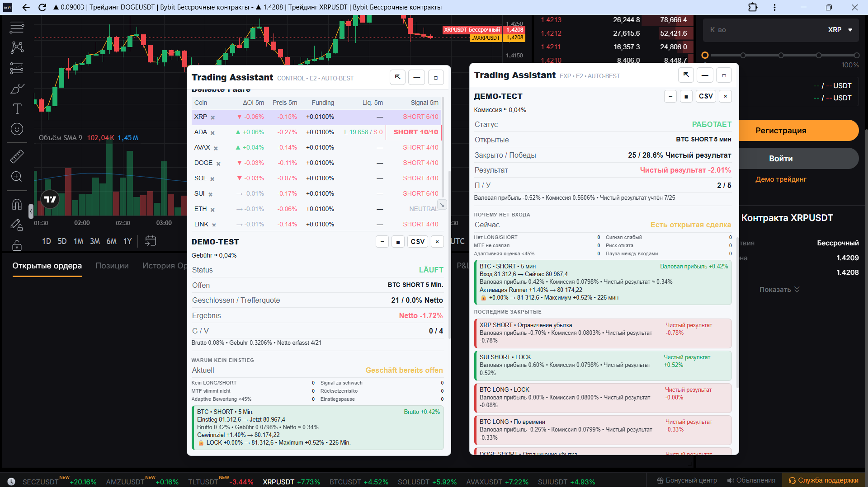868x488 pixels.
Task: Dock the CONTROL Trading Assistant via arrow icon
Action: pos(397,77)
